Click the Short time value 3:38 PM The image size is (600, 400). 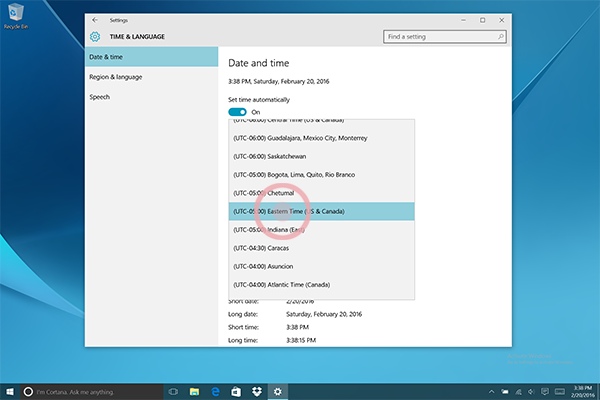pos(297,327)
